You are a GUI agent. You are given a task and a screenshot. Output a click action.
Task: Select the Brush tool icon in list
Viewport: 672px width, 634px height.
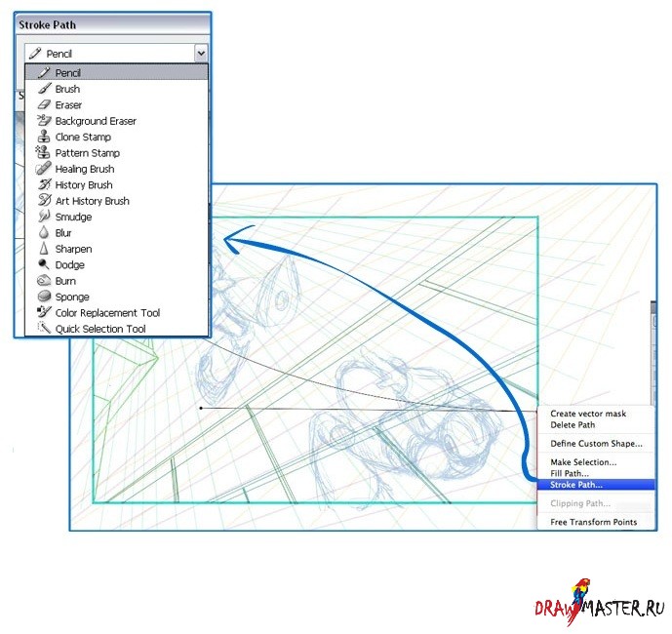43,89
